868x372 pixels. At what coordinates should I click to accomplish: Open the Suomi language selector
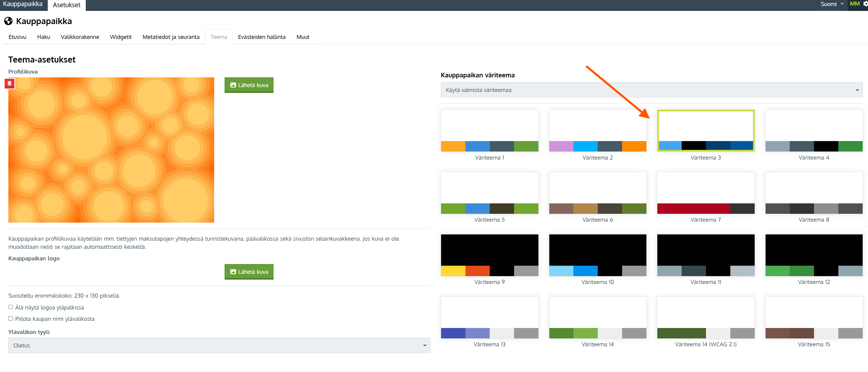pyautogui.click(x=832, y=4)
